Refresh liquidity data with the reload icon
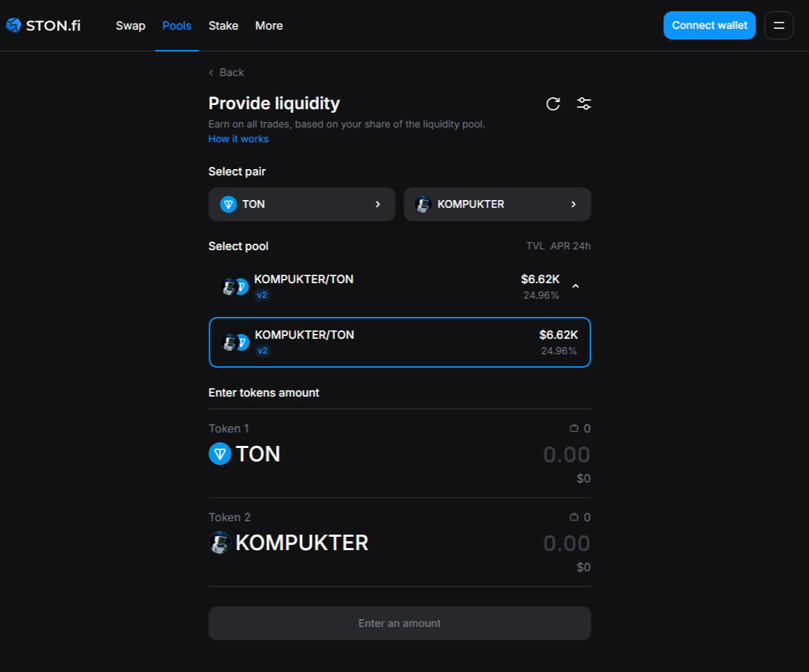This screenshot has width=809, height=672. click(x=553, y=104)
